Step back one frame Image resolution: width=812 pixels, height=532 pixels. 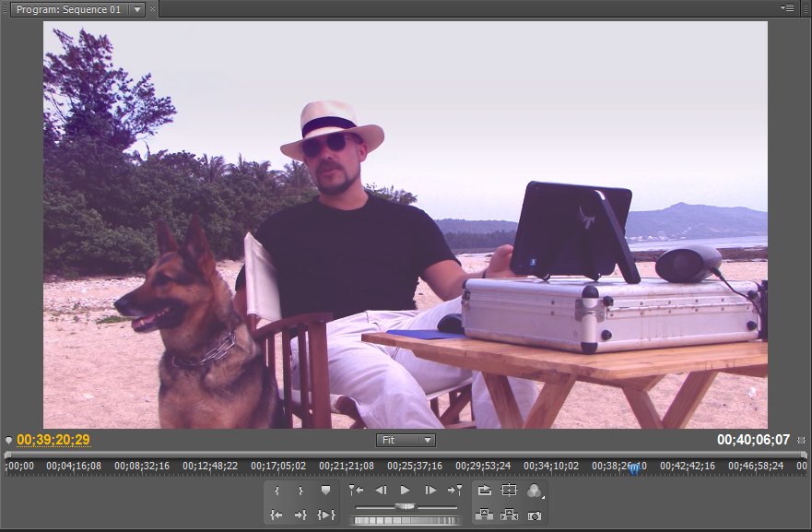381,491
